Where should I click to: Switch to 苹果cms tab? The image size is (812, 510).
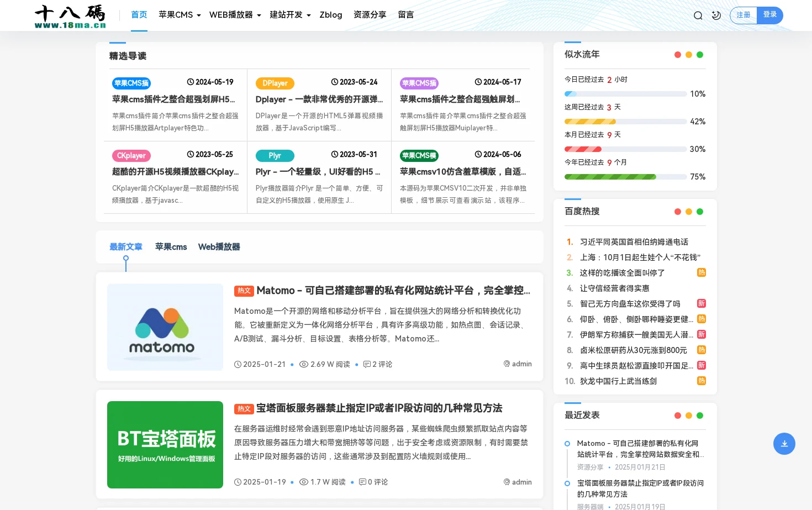coord(171,247)
